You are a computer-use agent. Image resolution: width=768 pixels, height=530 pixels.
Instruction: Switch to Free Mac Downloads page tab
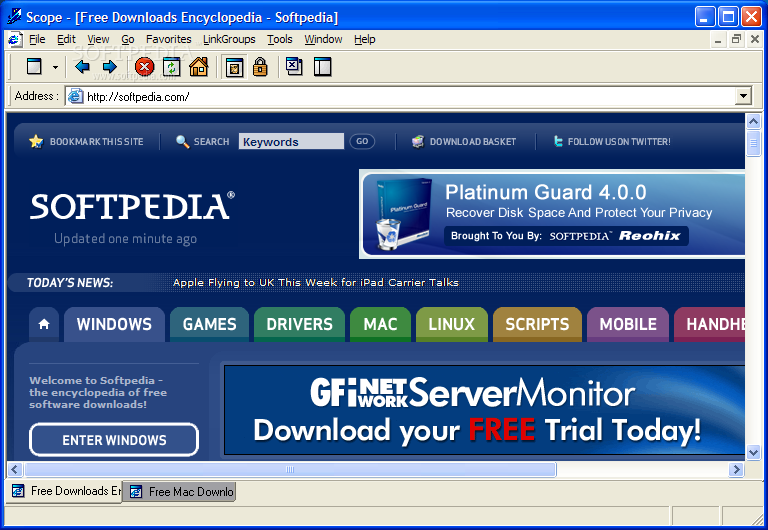(179, 492)
